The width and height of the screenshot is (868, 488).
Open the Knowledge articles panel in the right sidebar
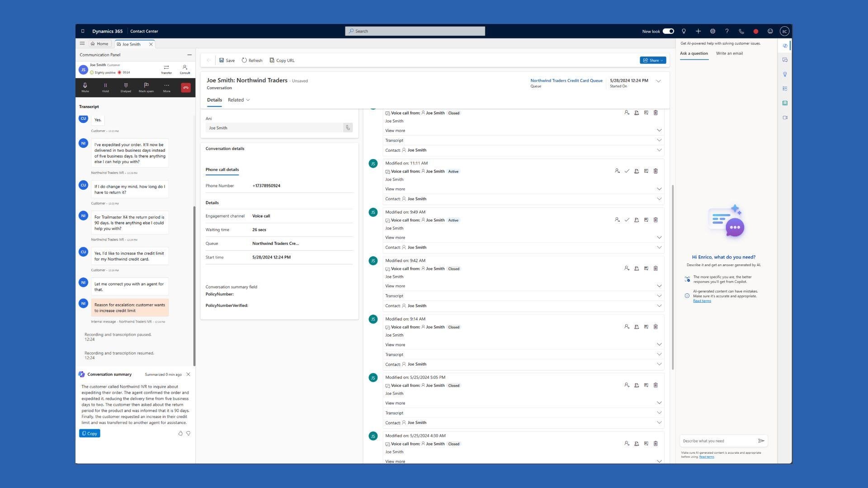[x=785, y=103]
